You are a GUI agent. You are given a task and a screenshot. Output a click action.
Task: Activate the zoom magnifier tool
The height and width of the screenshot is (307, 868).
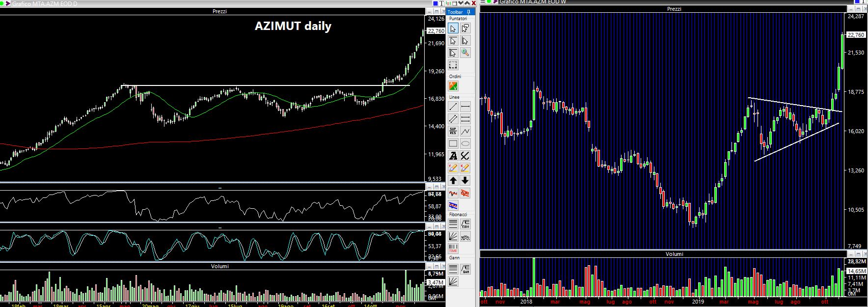click(x=465, y=53)
